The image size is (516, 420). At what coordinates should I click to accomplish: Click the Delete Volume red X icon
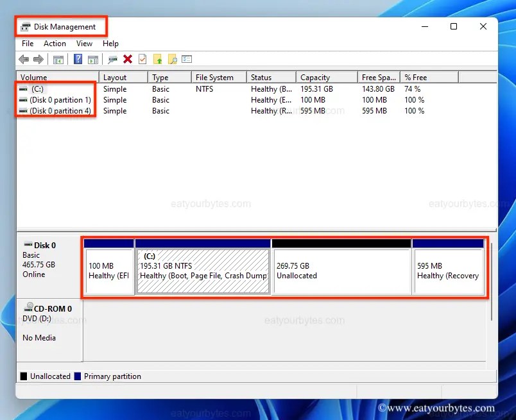(126, 59)
